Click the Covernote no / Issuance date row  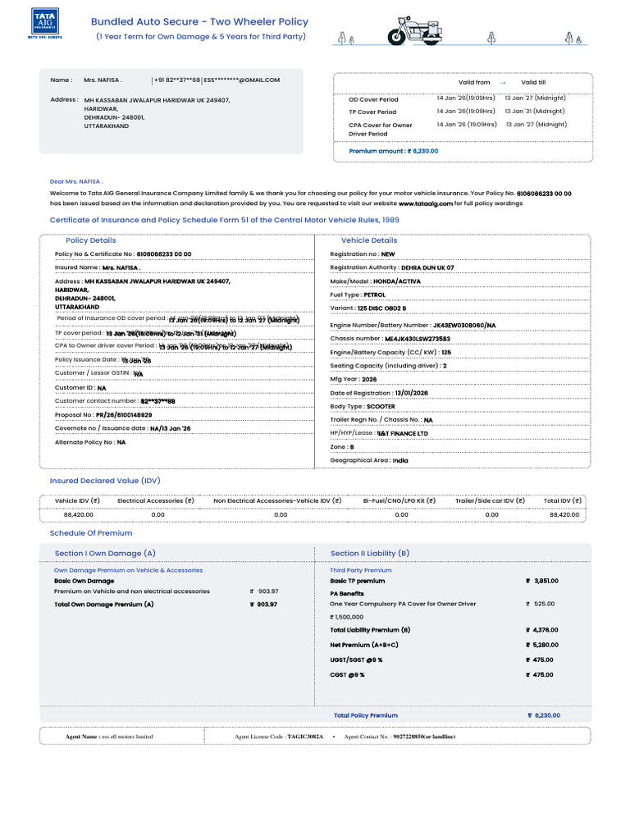pos(123,428)
